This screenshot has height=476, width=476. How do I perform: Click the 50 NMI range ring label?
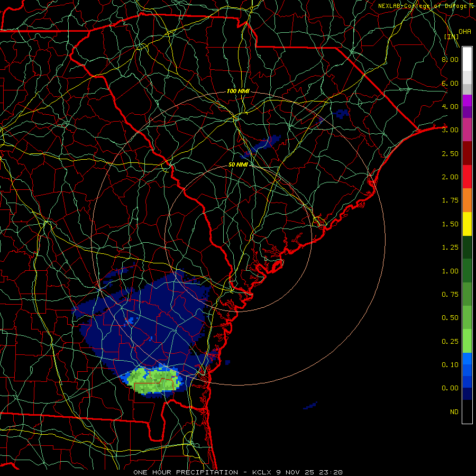click(238, 164)
